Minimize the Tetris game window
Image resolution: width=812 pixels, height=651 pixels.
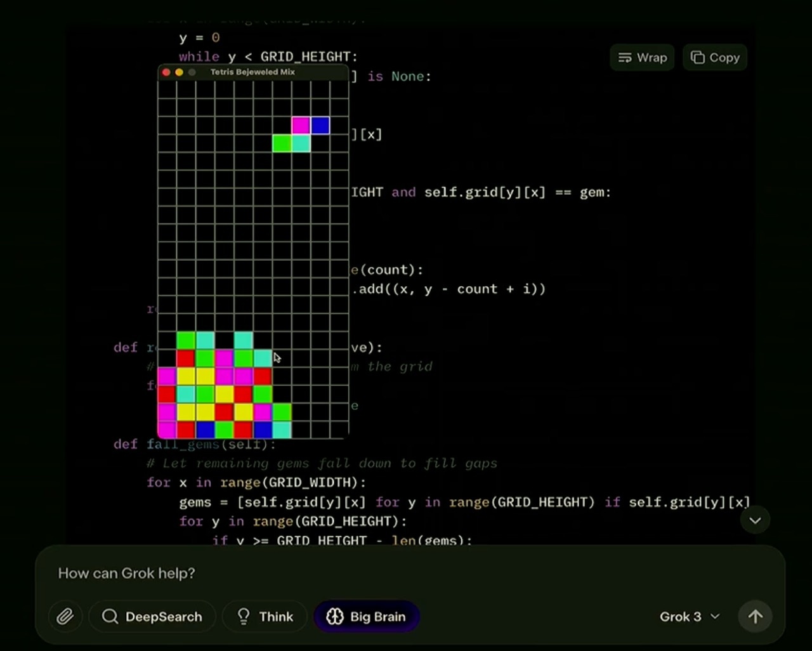tap(179, 72)
